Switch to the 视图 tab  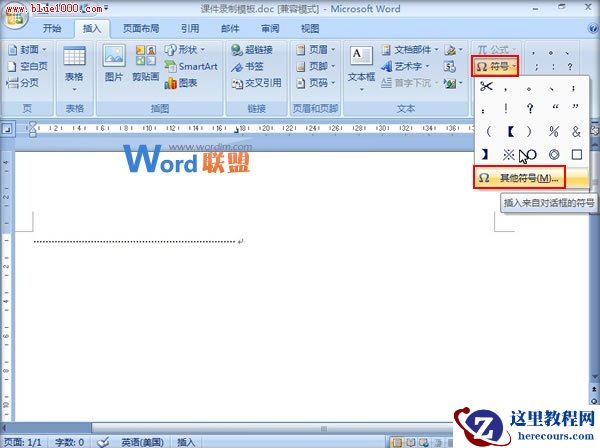click(x=310, y=29)
